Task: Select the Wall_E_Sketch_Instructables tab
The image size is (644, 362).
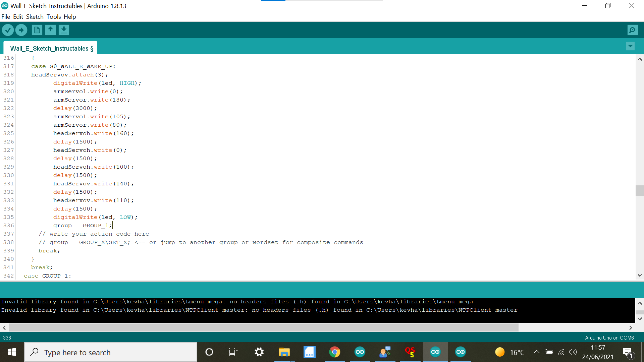Action: 50,49
